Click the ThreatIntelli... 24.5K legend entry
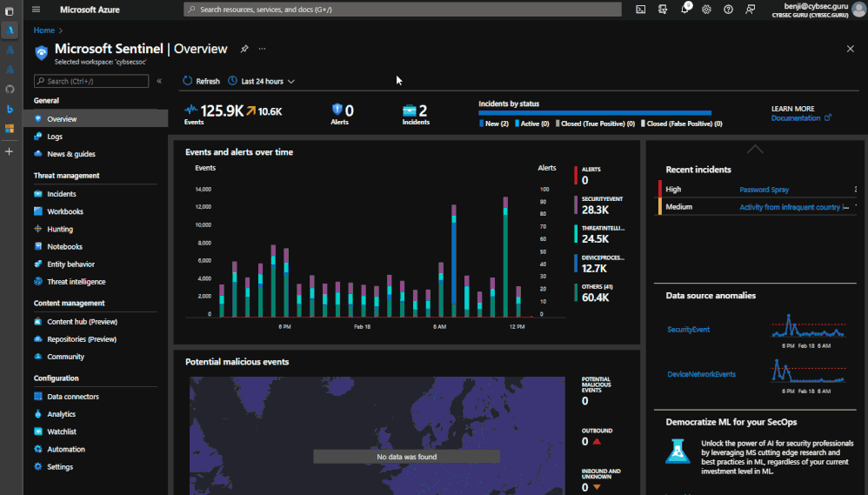868x495 pixels. pyautogui.click(x=599, y=235)
